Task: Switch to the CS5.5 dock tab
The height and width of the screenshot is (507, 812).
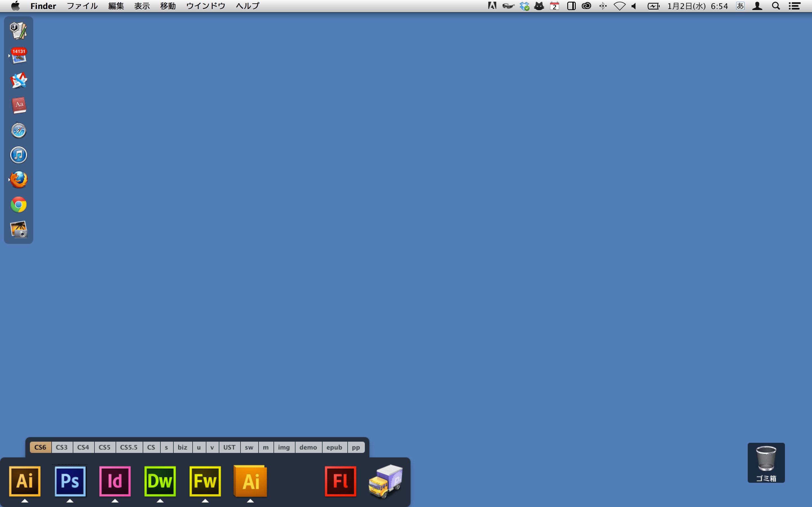Action: point(129,447)
